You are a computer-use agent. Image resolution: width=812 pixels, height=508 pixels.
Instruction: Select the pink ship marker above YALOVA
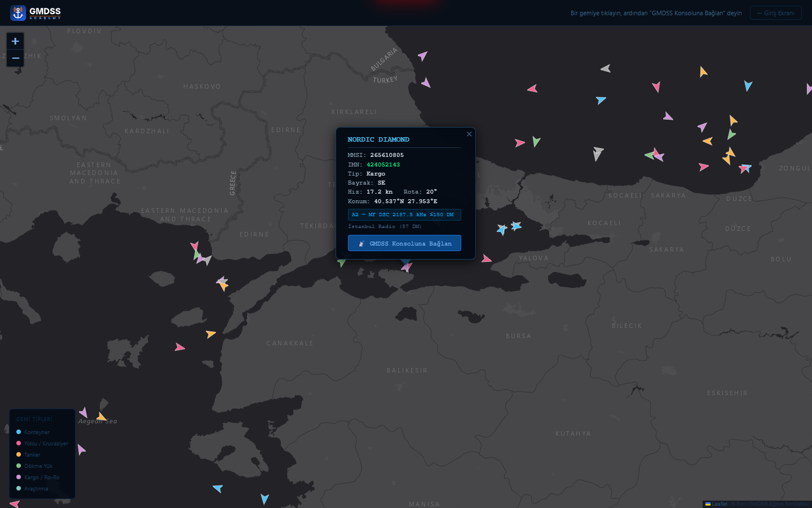tap(486, 259)
